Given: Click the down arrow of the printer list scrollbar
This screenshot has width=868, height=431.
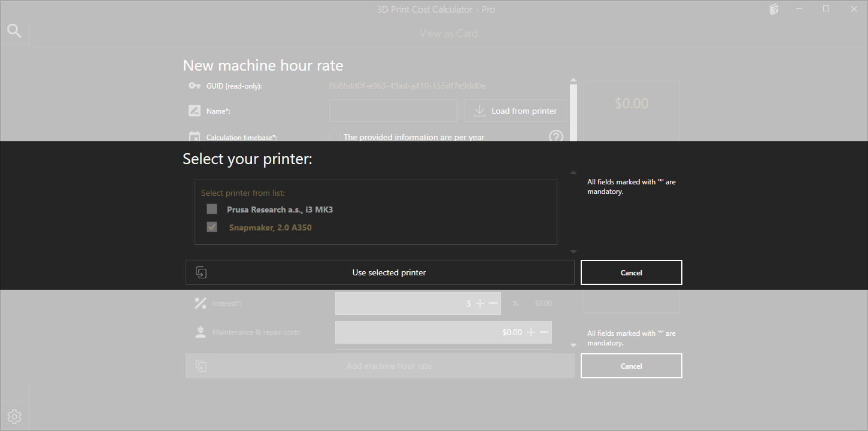Looking at the screenshot, I should (x=573, y=252).
